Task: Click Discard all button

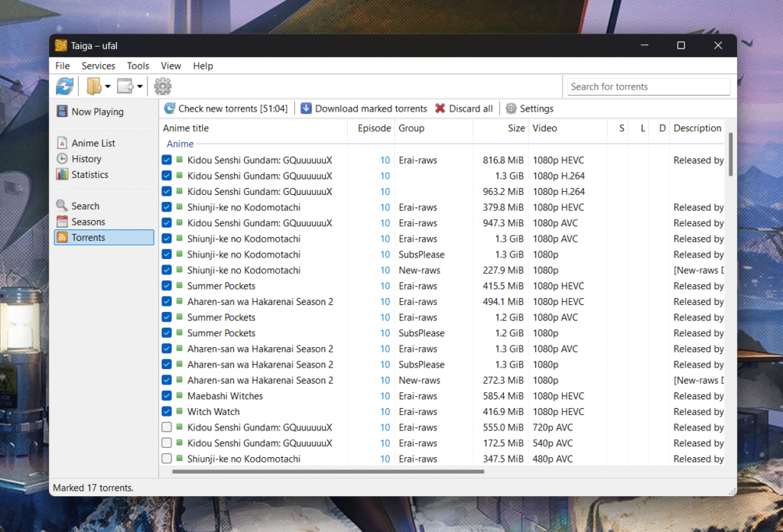Action: tap(463, 109)
